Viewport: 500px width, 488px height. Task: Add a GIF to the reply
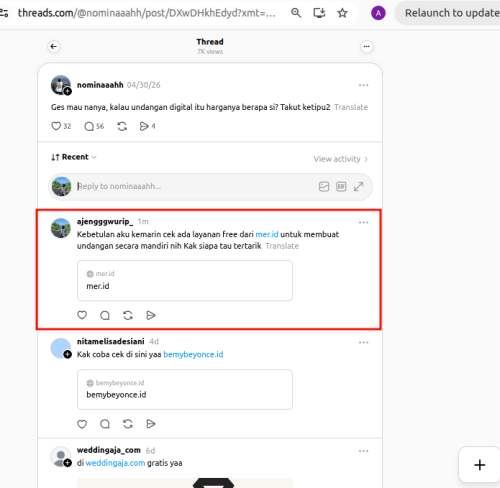coord(341,186)
